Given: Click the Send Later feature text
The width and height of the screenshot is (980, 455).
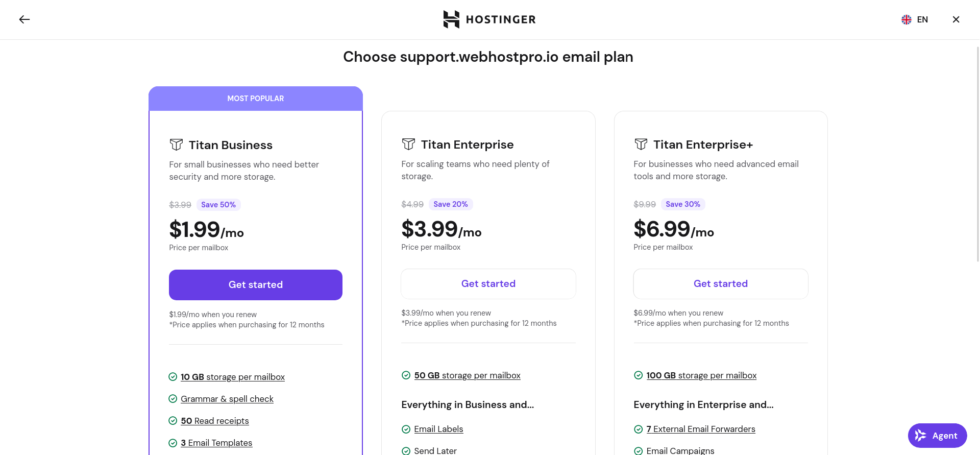Looking at the screenshot, I should pos(435,450).
